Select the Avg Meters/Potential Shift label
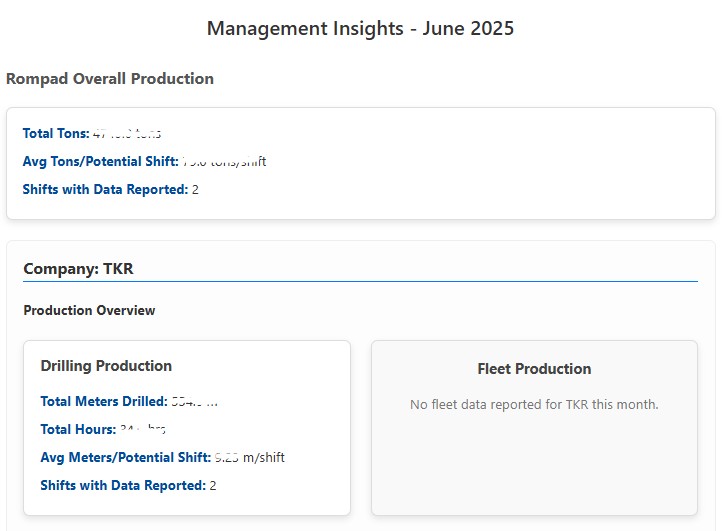Viewport: 722px width, 531px height. point(126,457)
